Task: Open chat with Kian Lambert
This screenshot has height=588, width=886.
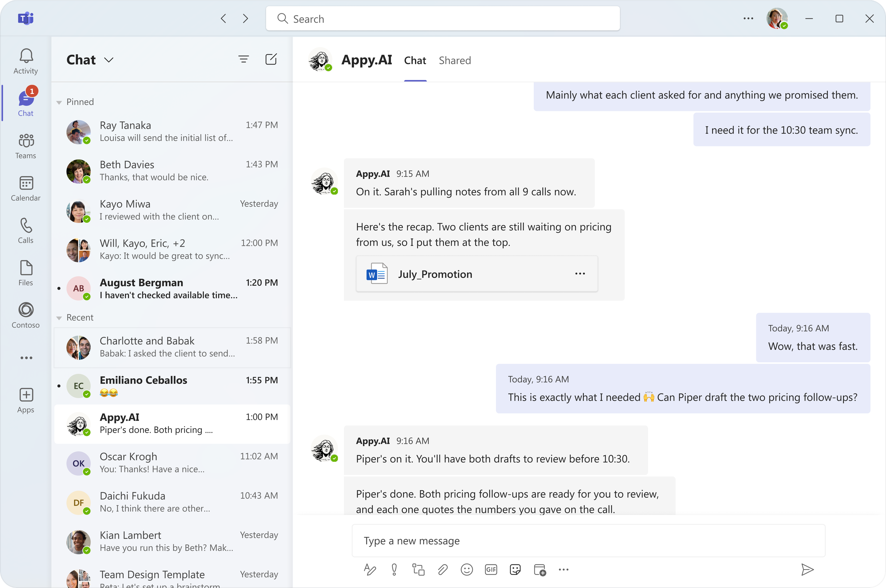Action: [x=172, y=542]
